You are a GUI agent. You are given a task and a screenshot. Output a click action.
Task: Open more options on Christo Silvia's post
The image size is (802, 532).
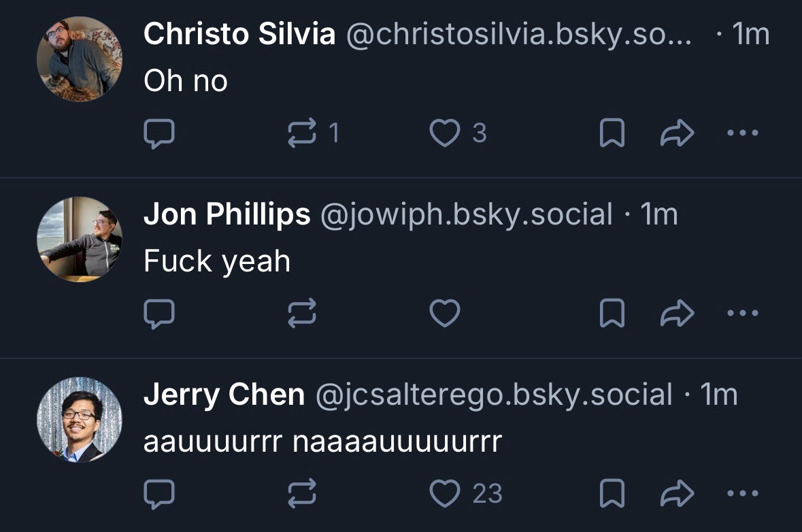742,133
